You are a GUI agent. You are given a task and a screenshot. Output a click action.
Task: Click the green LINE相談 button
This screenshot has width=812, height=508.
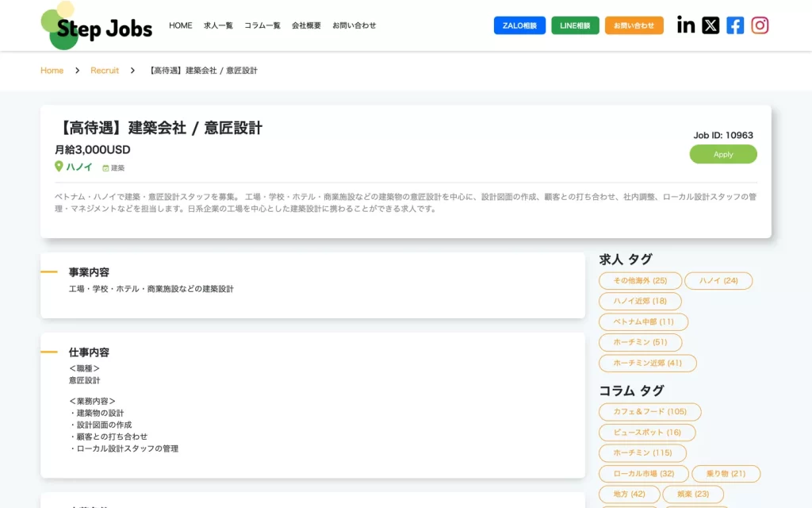[575, 25]
